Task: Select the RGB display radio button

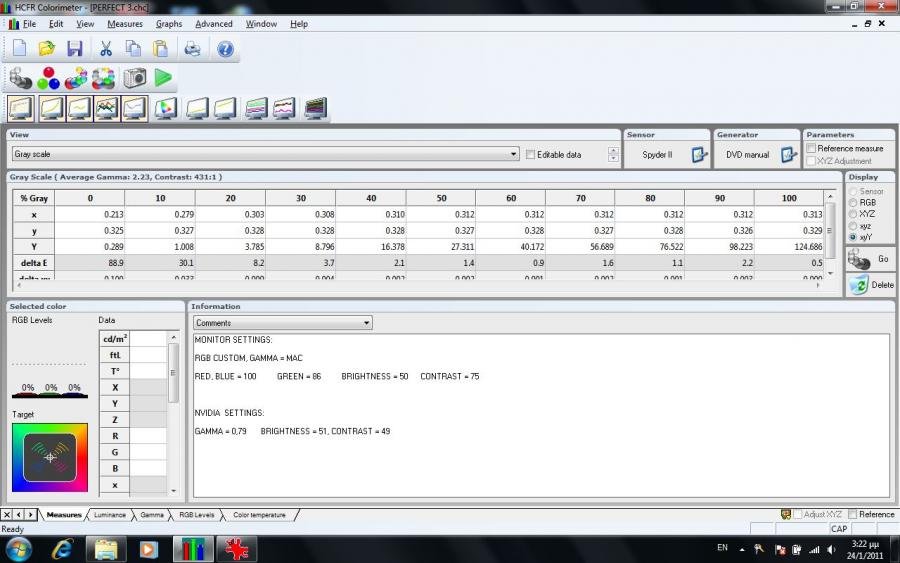Action: 852,202
